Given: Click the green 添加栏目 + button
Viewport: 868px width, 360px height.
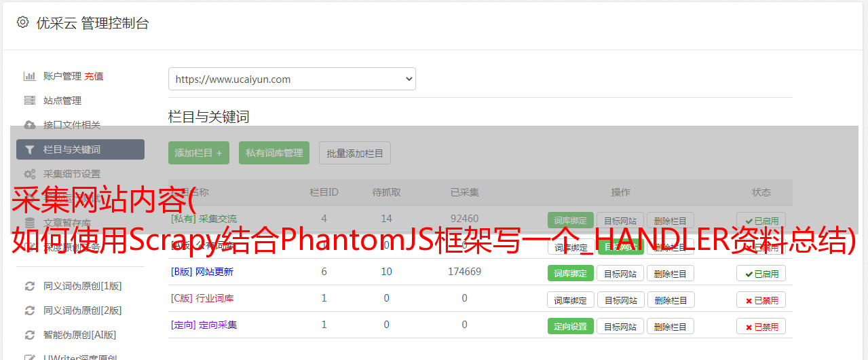Looking at the screenshot, I should pos(199,153).
